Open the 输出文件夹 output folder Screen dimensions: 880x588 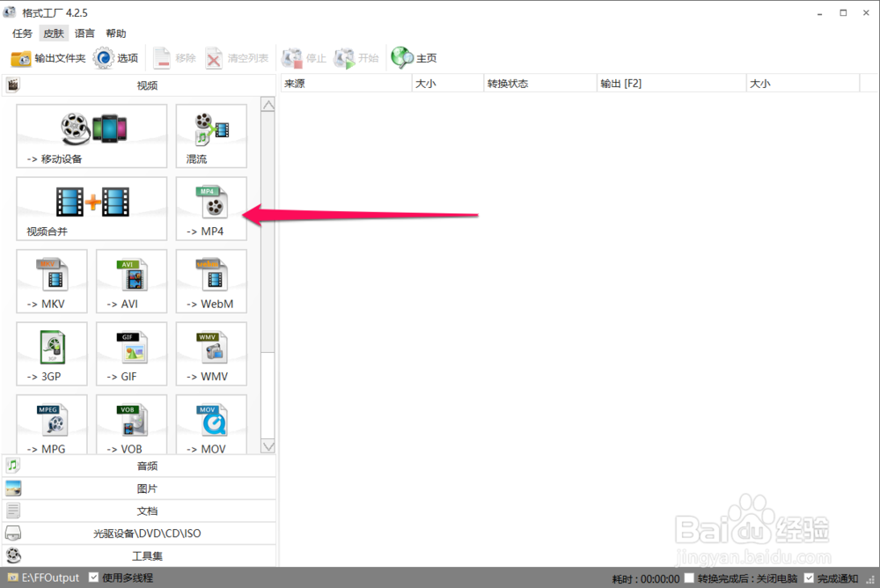pyautogui.click(x=48, y=58)
